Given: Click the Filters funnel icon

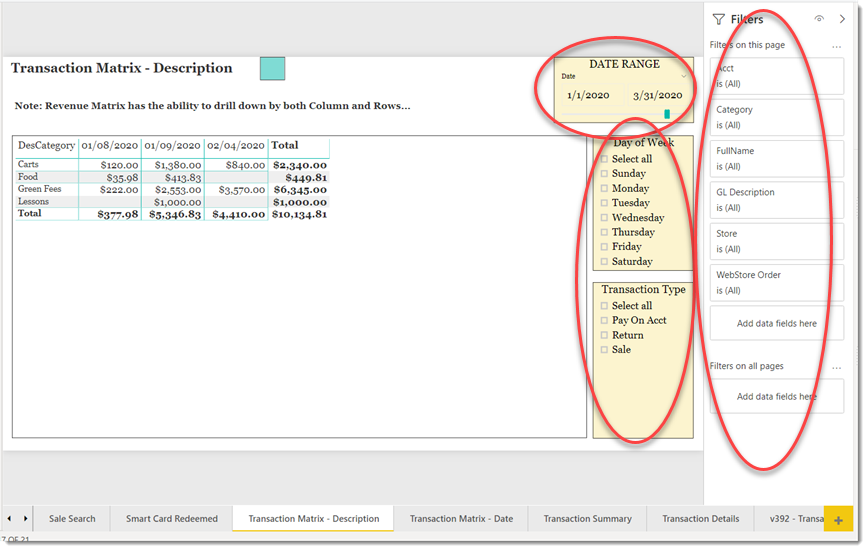Looking at the screenshot, I should pyautogui.click(x=718, y=19).
